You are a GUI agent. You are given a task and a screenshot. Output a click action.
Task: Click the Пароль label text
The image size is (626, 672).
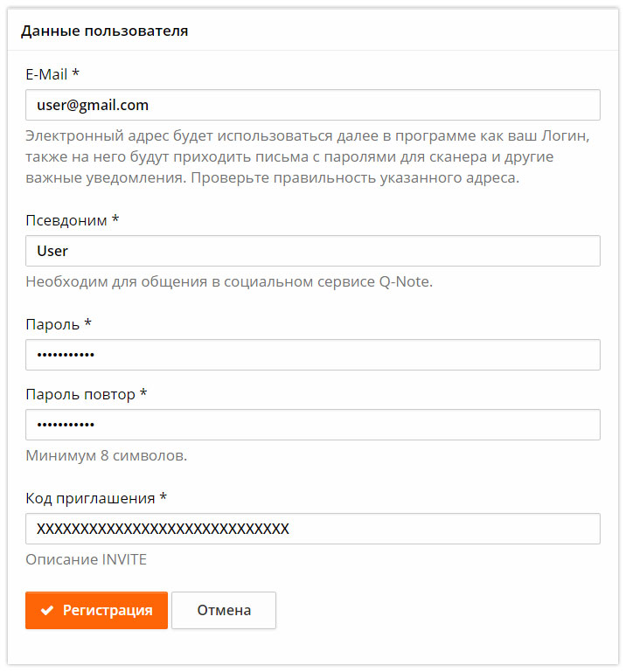(x=52, y=324)
